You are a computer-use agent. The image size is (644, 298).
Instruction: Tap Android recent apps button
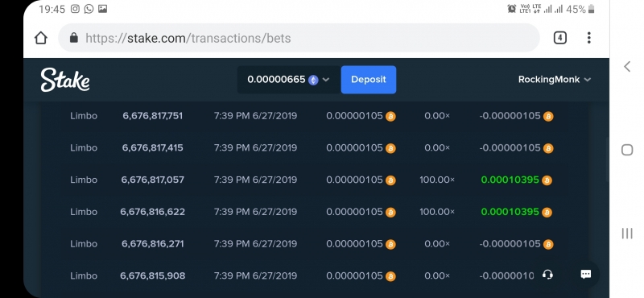[627, 234]
